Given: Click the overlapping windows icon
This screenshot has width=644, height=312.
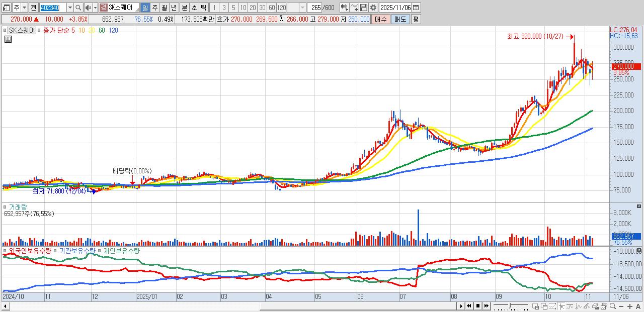Looking at the screenshot, I should [544, 306].
